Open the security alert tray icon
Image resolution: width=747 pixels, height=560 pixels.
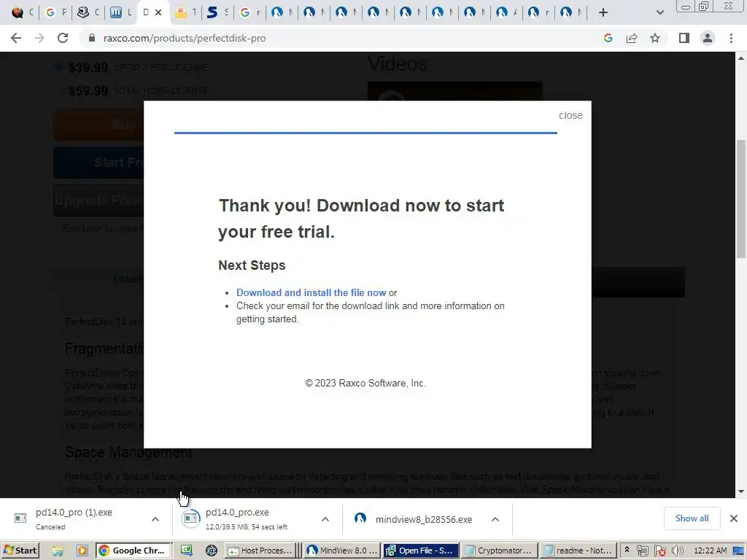pos(659,551)
